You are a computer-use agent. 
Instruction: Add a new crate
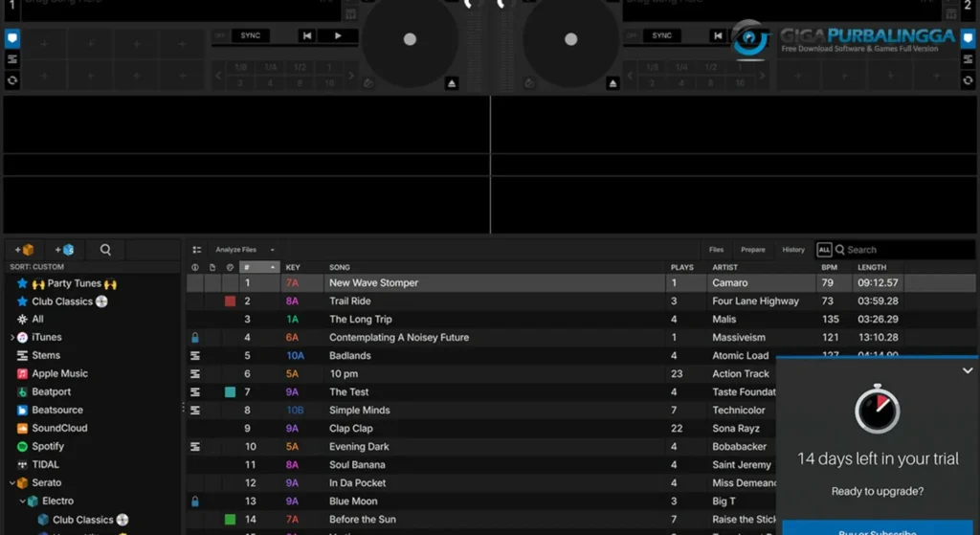tap(24, 250)
